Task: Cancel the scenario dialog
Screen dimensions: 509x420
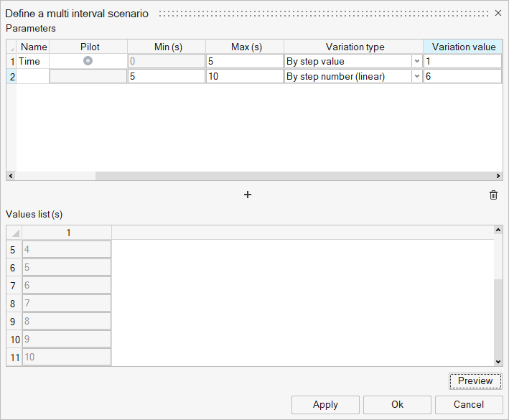Action: [x=469, y=404]
